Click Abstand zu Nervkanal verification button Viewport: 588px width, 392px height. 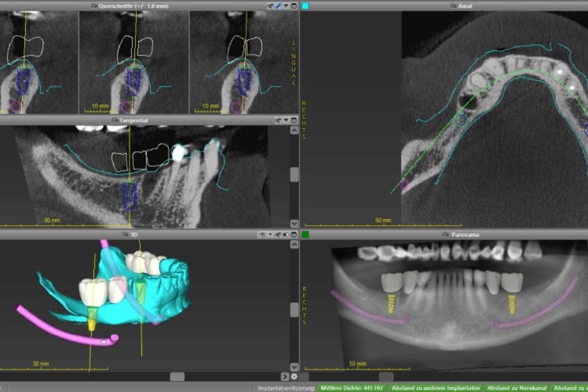point(516,388)
